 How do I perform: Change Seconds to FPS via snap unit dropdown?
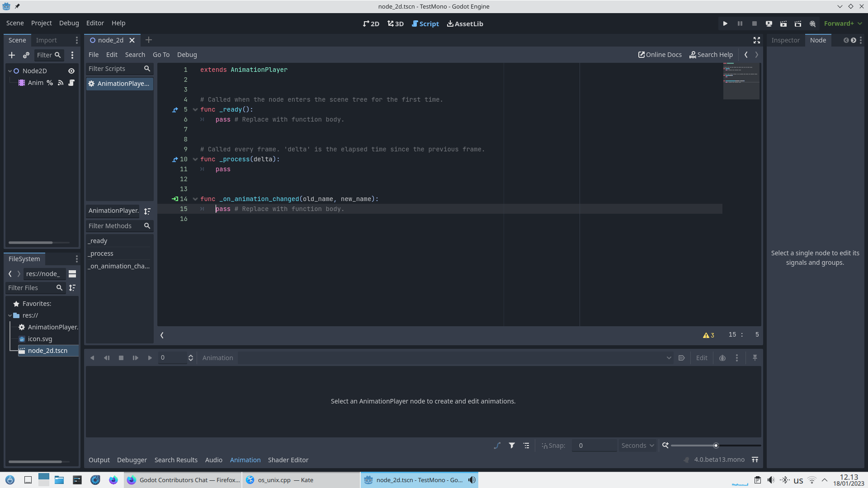637,446
